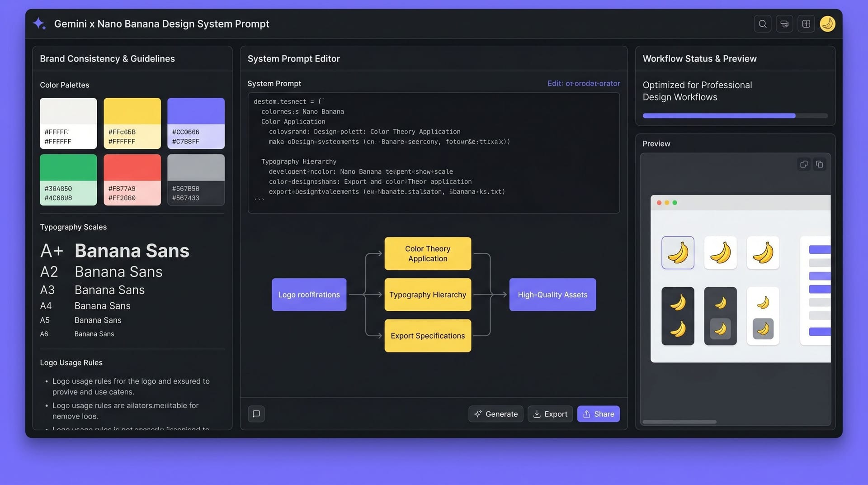
Task: Open search with the magnifier icon
Action: [762, 24]
